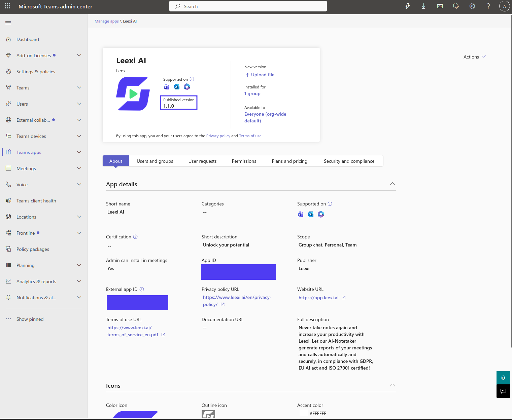Click the Upload file link
Viewport: 512px width, 420px height.
click(x=260, y=75)
